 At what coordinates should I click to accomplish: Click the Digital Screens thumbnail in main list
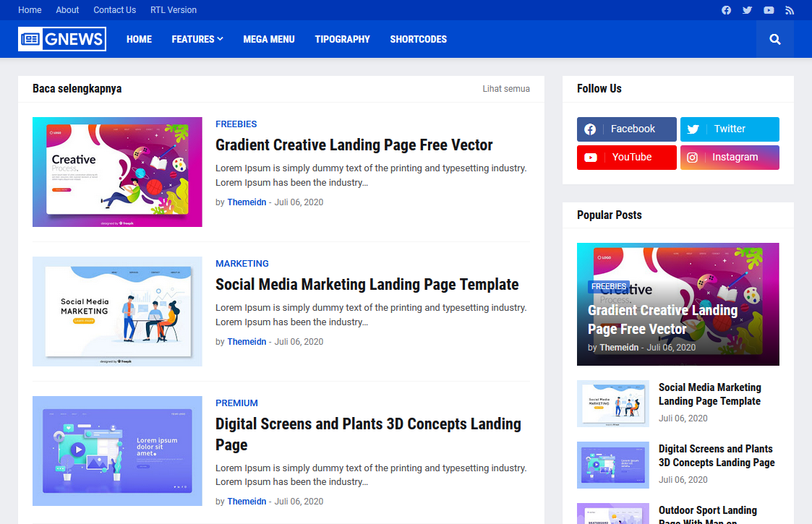(x=117, y=451)
